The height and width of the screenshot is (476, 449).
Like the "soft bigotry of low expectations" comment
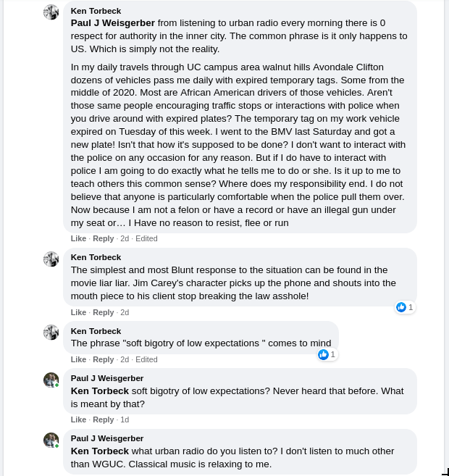tap(78, 359)
